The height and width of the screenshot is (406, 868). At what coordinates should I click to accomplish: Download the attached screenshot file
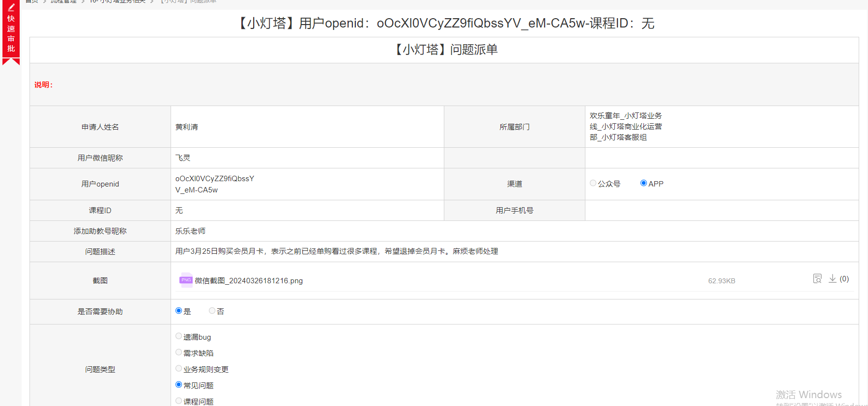(x=832, y=279)
